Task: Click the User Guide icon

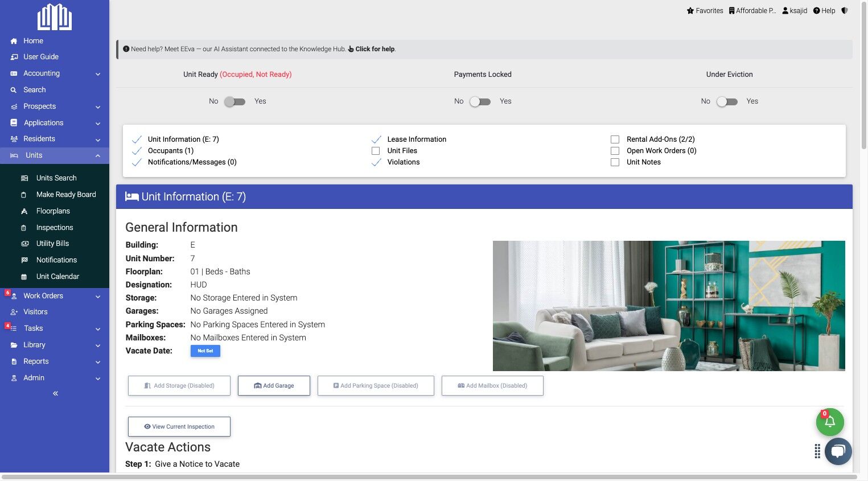Action: click(14, 57)
